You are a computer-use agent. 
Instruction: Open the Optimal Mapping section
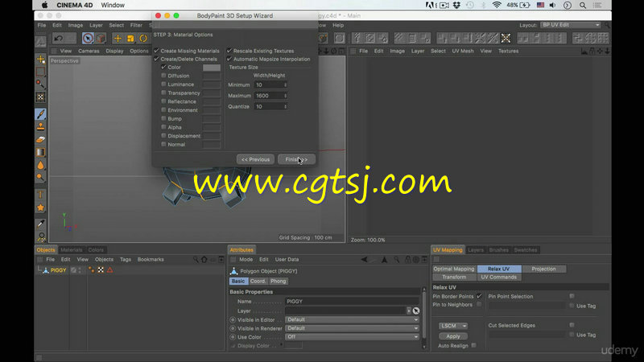click(x=454, y=269)
